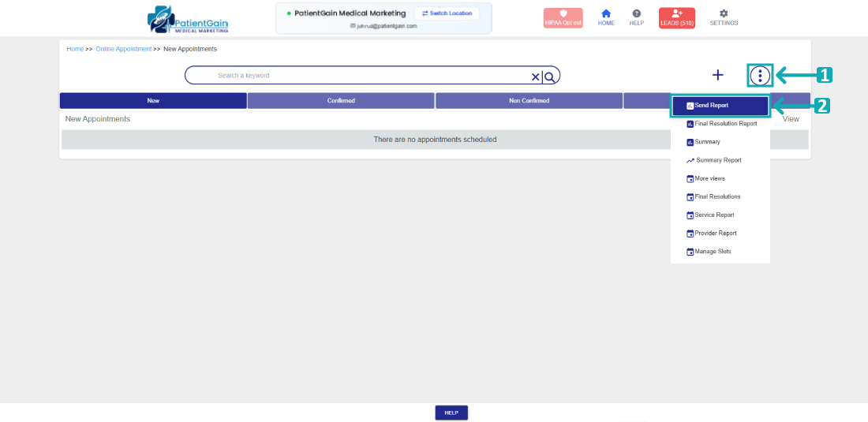Click Switch Location button
This screenshot has height=422, width=868.
coord(447,13)
